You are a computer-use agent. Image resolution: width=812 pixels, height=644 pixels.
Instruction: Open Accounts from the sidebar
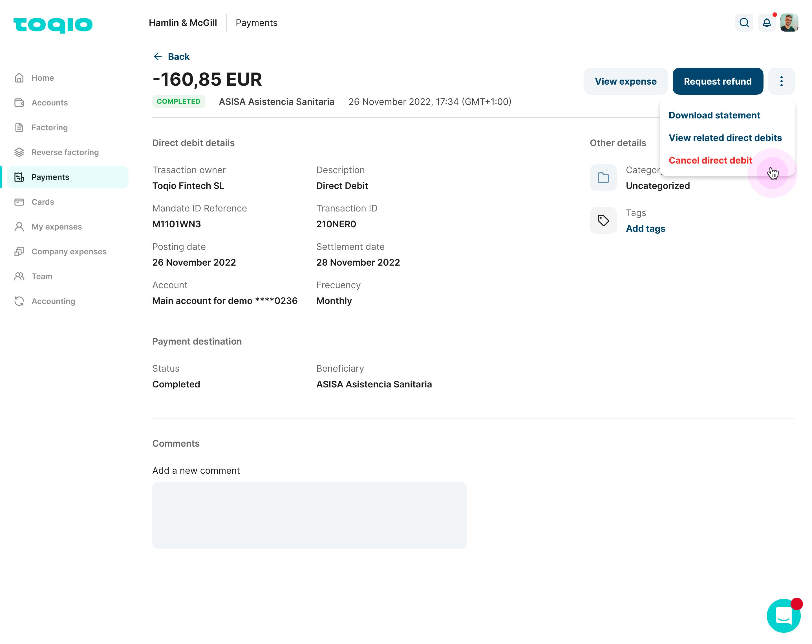(x=49, y=103)
